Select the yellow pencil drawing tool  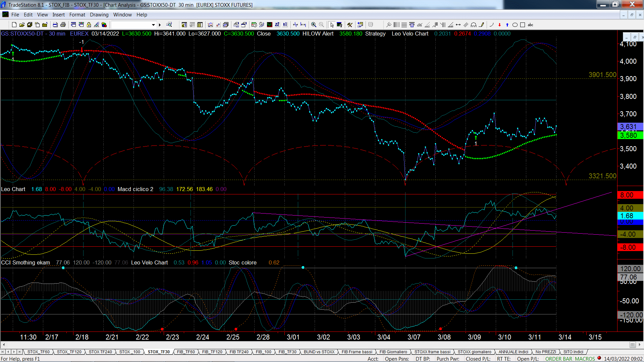(482, 25)
